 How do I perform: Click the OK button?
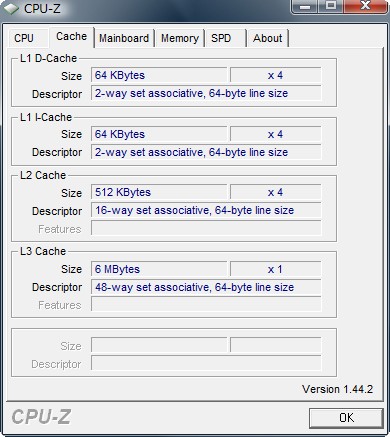(346, 418)
